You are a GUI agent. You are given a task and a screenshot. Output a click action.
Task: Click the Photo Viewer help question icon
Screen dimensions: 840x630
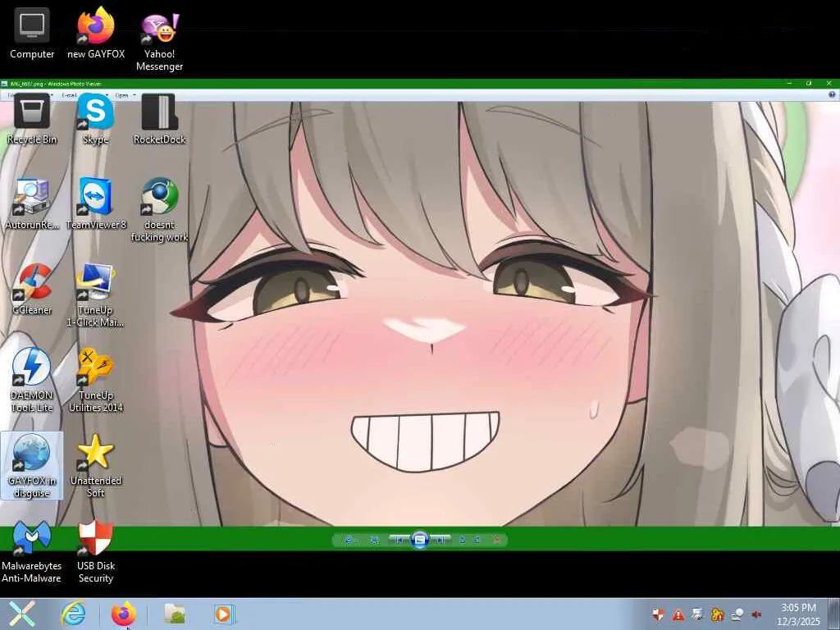coord(832,95)
